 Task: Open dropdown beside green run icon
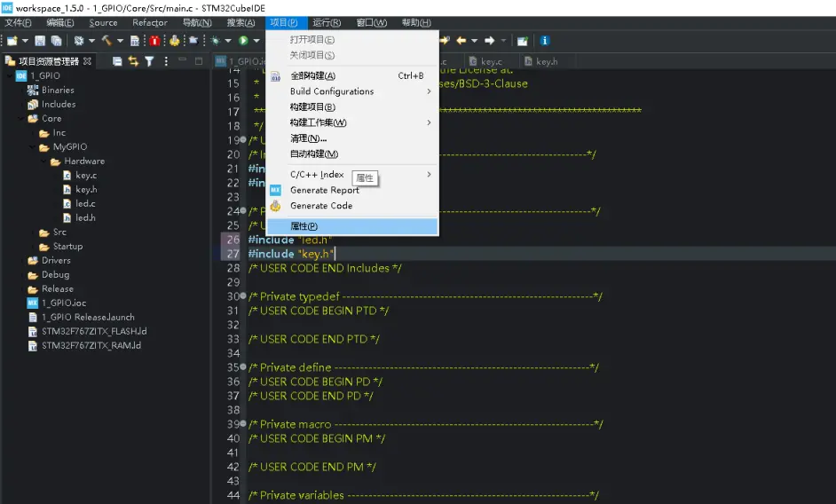(x=256, y=41)
